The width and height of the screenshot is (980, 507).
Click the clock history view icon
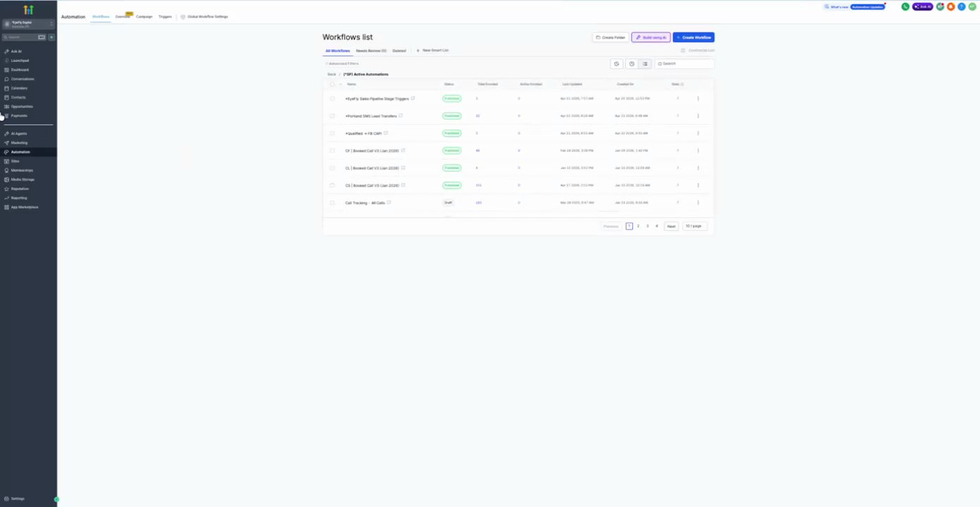coord(632,63)
